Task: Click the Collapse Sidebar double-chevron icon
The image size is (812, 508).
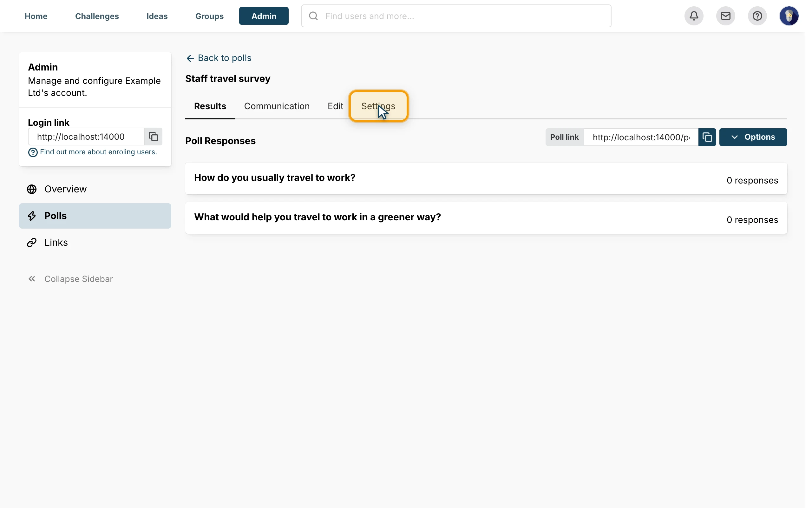Action: pyautogui.click(x=32, y=279)
